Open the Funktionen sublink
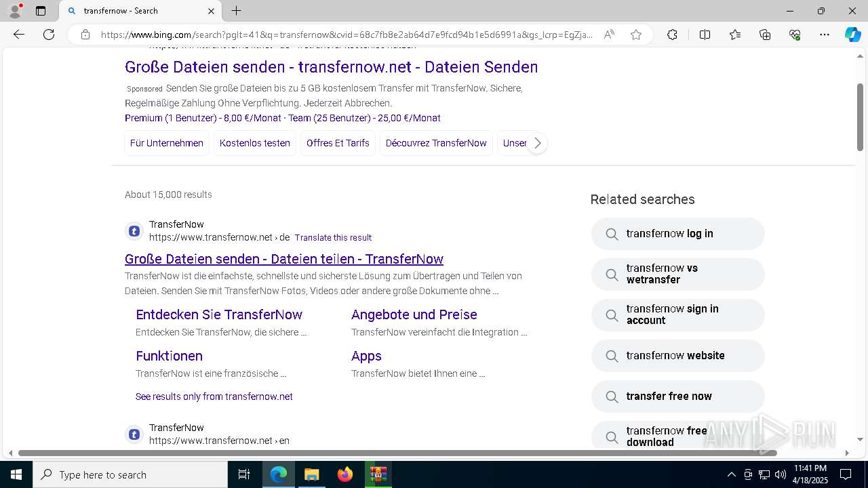 click(x=169, y=356)
